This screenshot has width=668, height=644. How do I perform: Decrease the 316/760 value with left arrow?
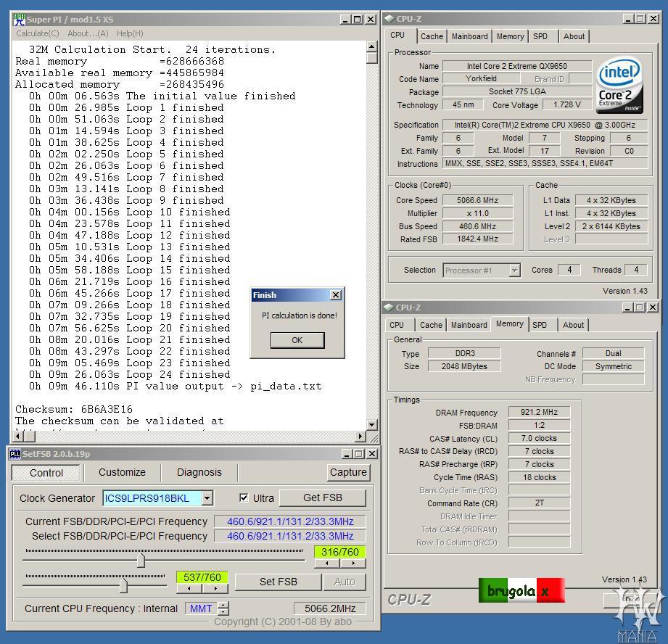tap(327, 563)
